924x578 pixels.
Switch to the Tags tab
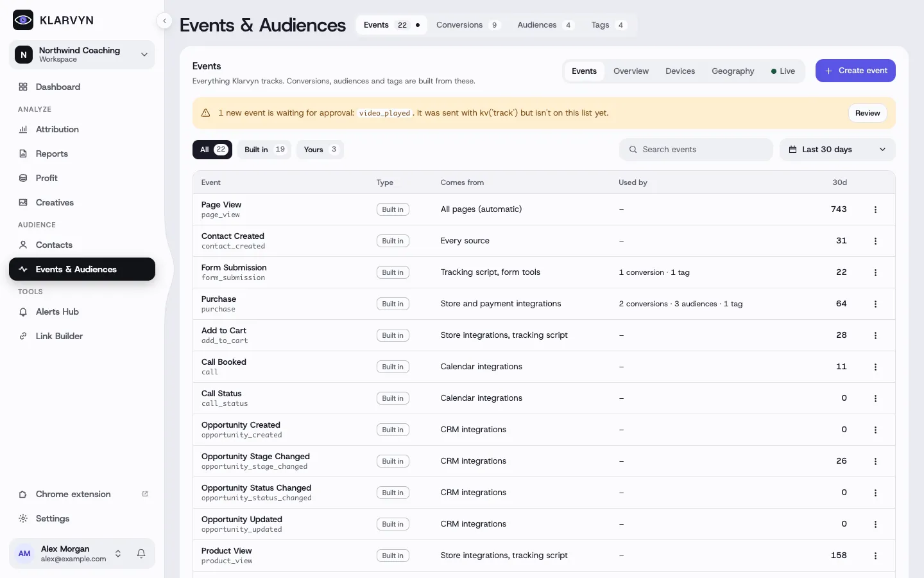pyautogui.click(x=608, y=25)
